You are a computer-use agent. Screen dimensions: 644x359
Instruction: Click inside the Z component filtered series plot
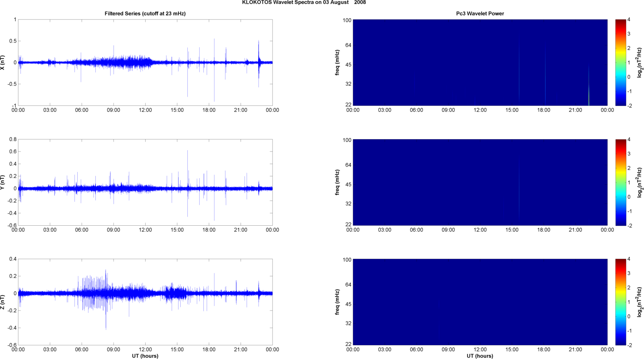pos(145,302)
